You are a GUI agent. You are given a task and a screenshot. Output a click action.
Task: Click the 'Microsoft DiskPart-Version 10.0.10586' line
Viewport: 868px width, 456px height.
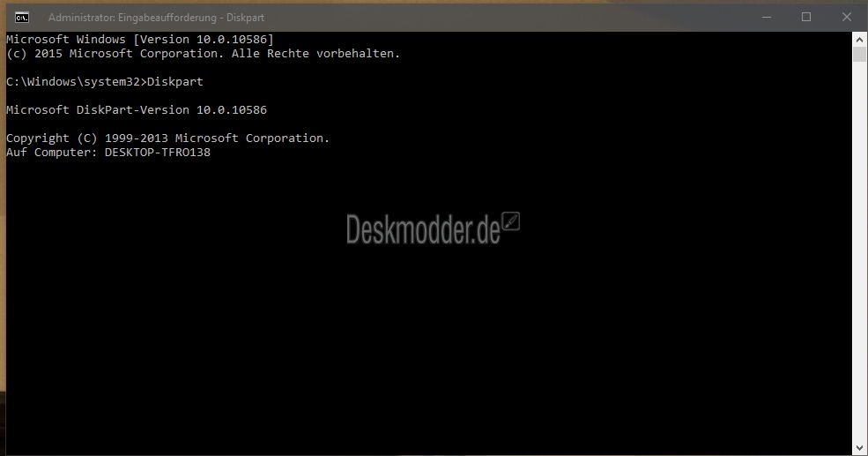click(x=136, y=110)
